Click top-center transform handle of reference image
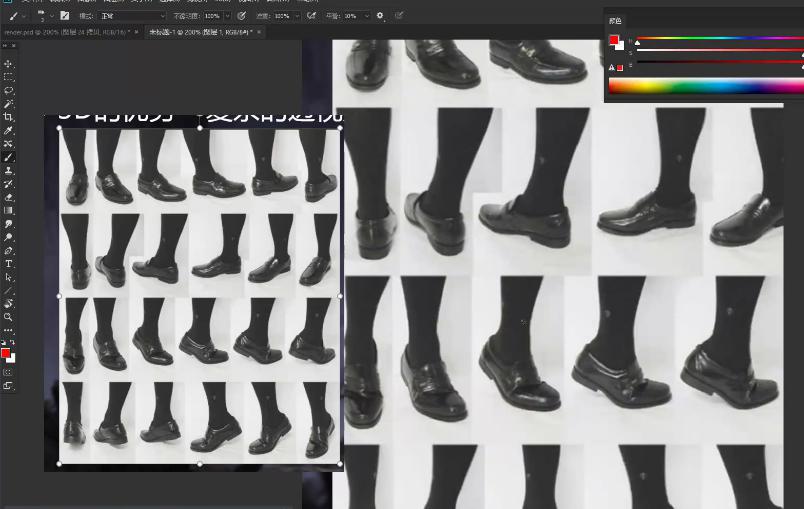 (x=199, y=128)
